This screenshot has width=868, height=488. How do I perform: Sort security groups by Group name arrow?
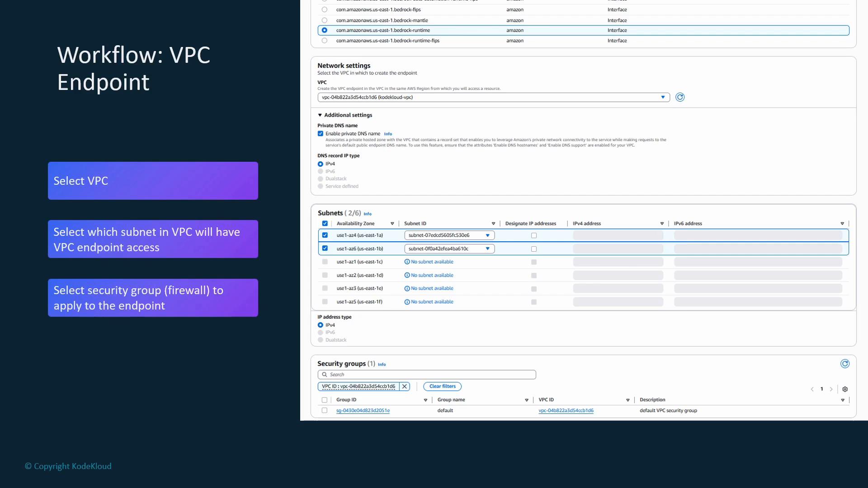tap(527, 400)
